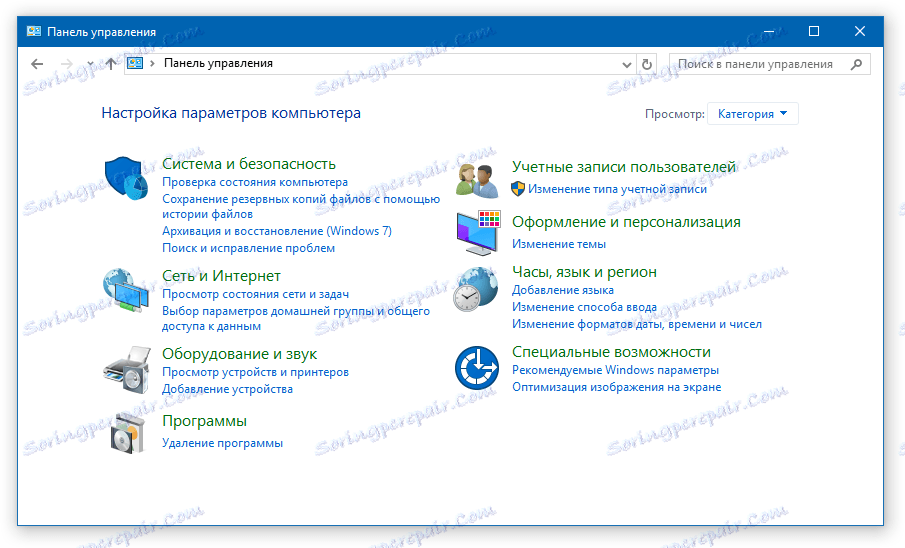Open Учетные записи пользователей category

point(624,167)
